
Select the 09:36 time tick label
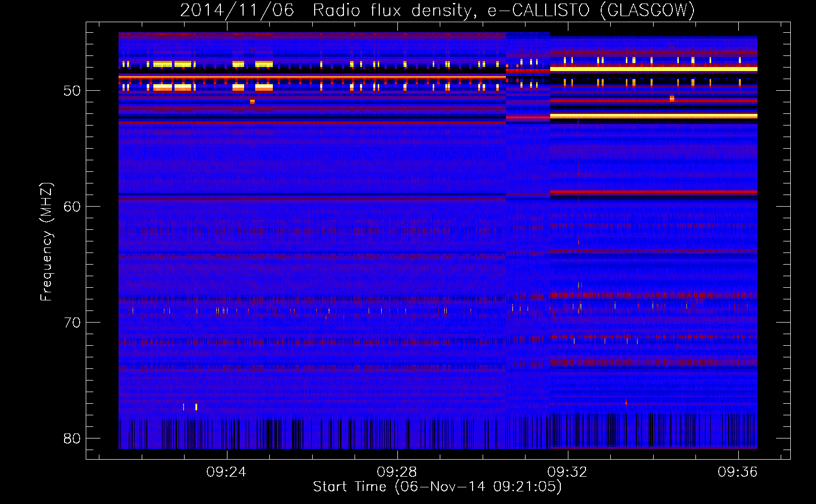[738, 472]
